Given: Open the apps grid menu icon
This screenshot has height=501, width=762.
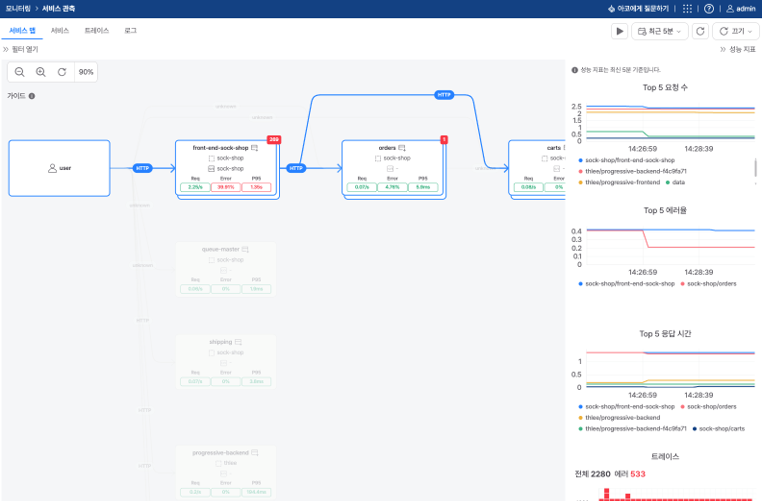Looking at the screenshot, I should tap(687, 9).
